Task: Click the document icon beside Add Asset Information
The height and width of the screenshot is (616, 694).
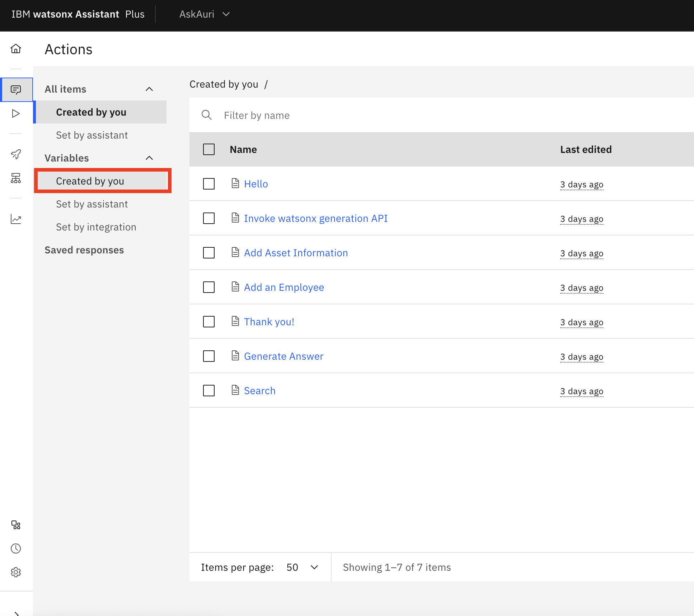Action: pyautogui.click(x=235, y=252)
